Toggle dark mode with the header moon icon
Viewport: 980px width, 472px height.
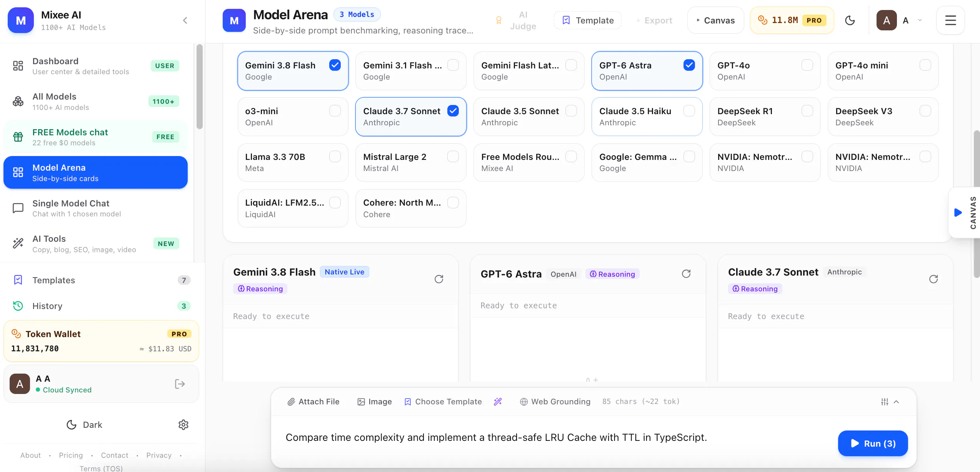pos(850,20)
